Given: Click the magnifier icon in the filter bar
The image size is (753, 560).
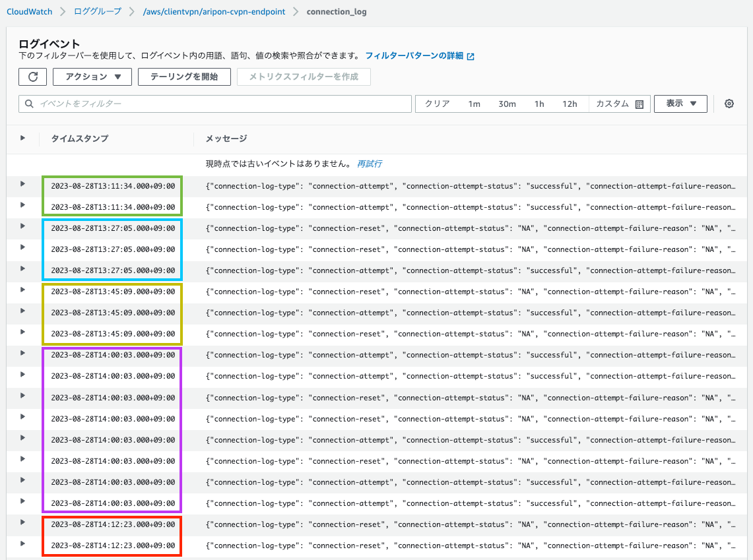Looking at the screenshot, I should pos(27,104).
